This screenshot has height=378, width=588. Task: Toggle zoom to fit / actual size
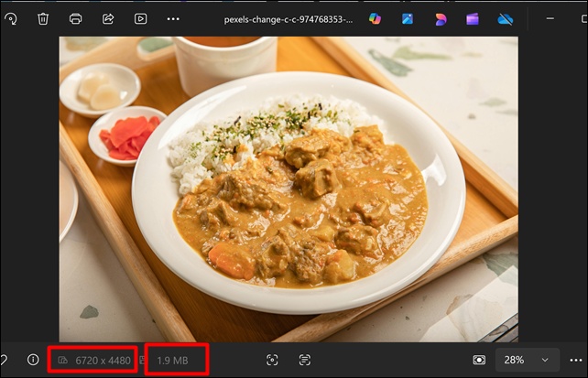click(x=478, y=361)
